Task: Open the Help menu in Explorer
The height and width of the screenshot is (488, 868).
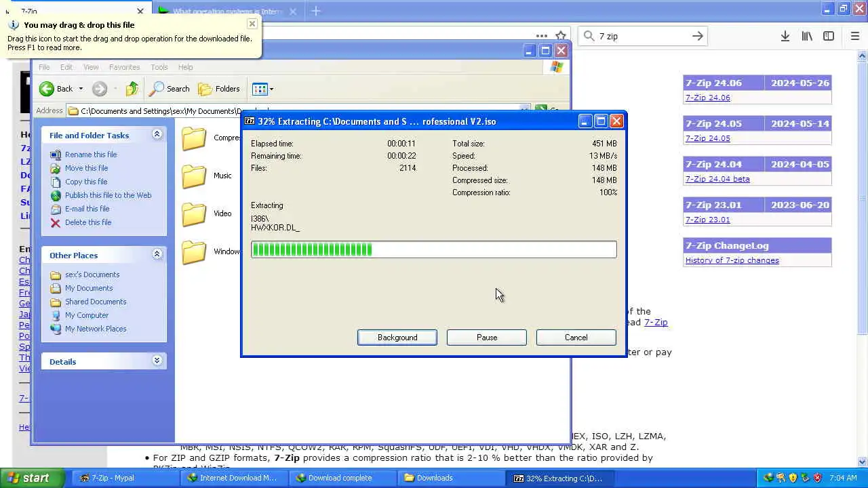Action: tap(185, 67)
